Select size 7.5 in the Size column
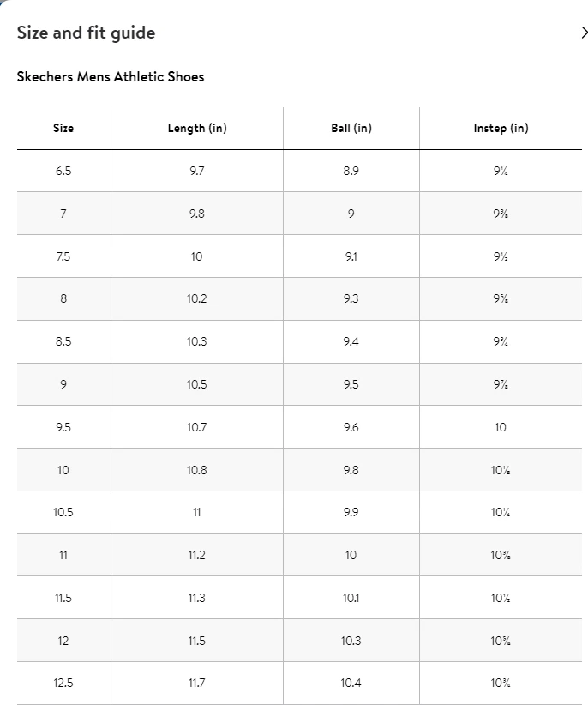The image size is (588, 705). [x=63, y=256]
